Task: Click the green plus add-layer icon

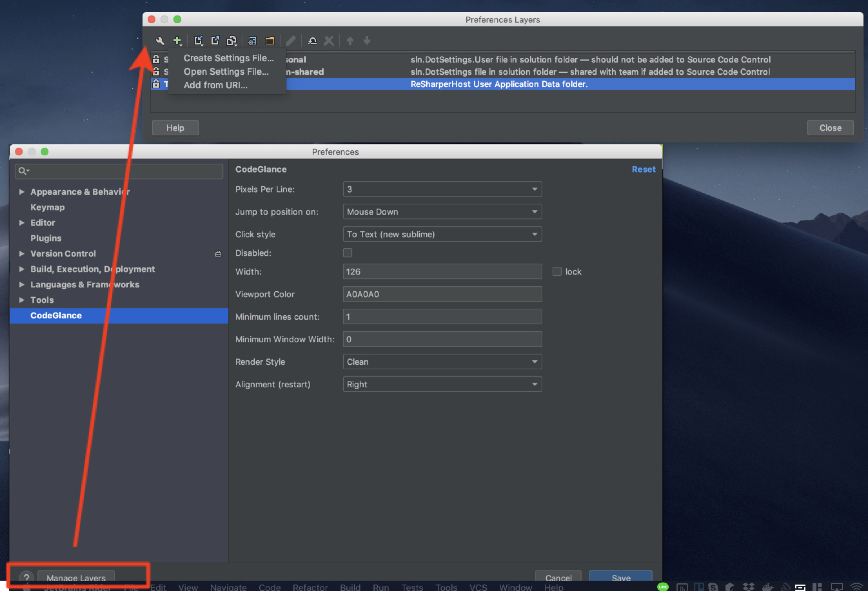Action: coord(177,40)
